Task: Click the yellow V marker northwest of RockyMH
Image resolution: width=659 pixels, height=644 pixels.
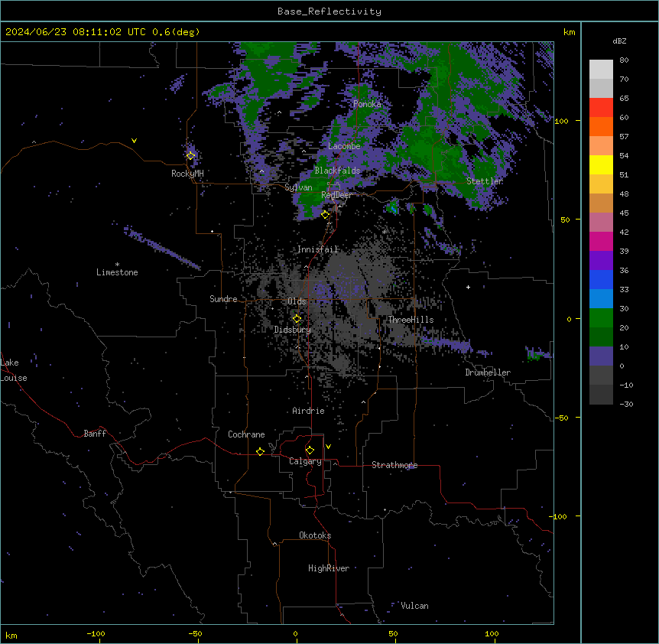Action: (134, 141)
